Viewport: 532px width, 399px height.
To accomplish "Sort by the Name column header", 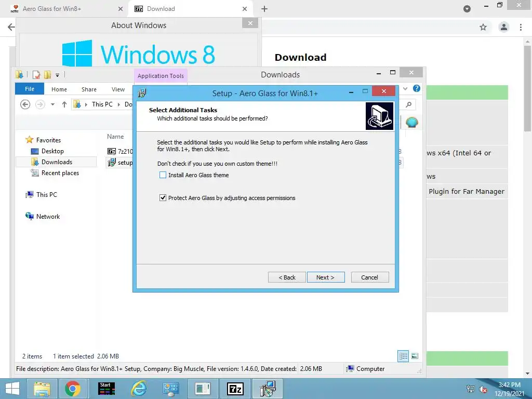I will point(115,137).
